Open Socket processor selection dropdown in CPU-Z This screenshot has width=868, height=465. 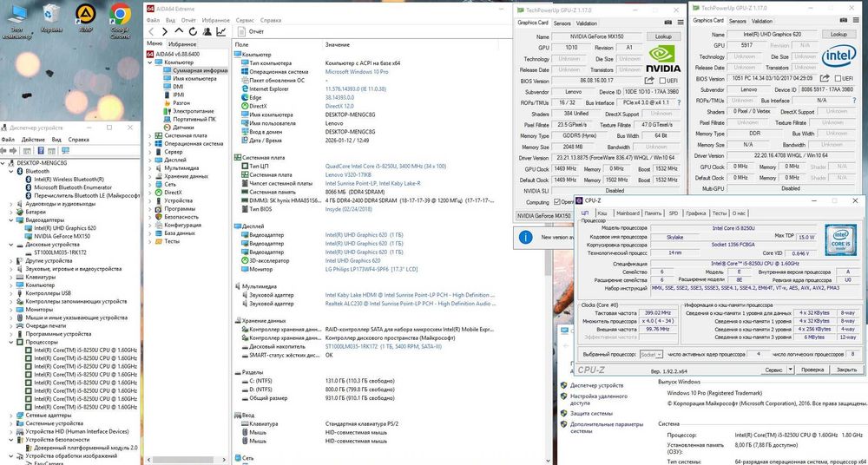(651, 354)
